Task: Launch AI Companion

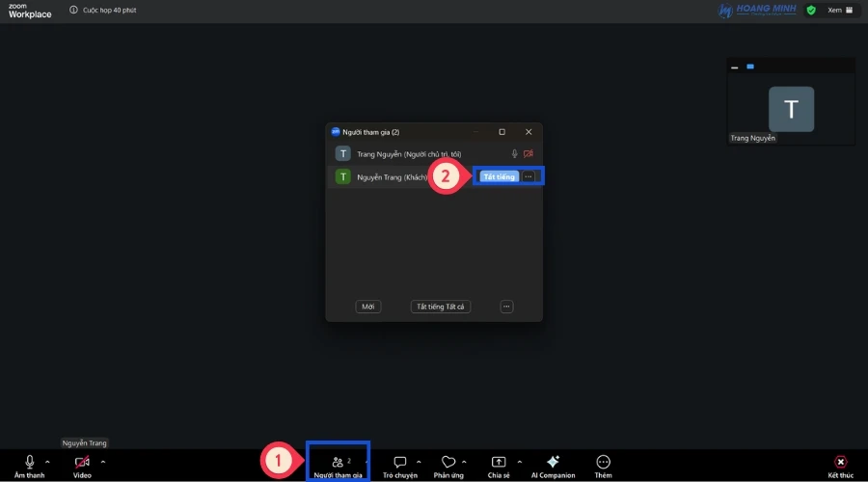Action: point(553,465)
